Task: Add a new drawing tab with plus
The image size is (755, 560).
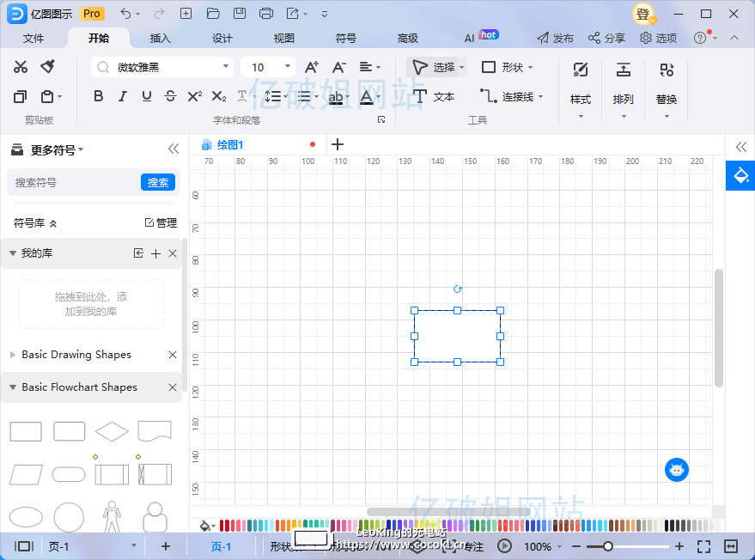Action: tap(338, 144)
